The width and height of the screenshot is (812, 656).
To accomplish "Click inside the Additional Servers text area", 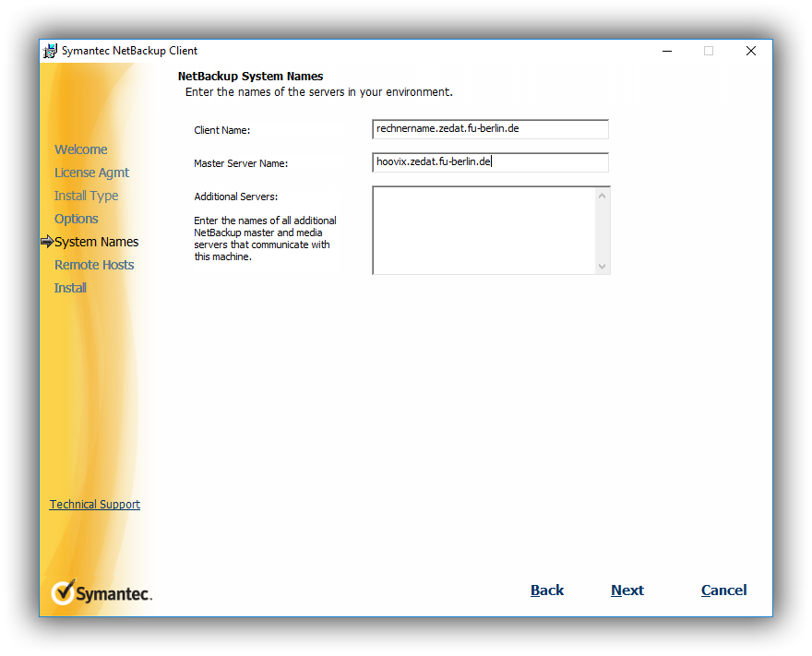I will pos(484,231).
